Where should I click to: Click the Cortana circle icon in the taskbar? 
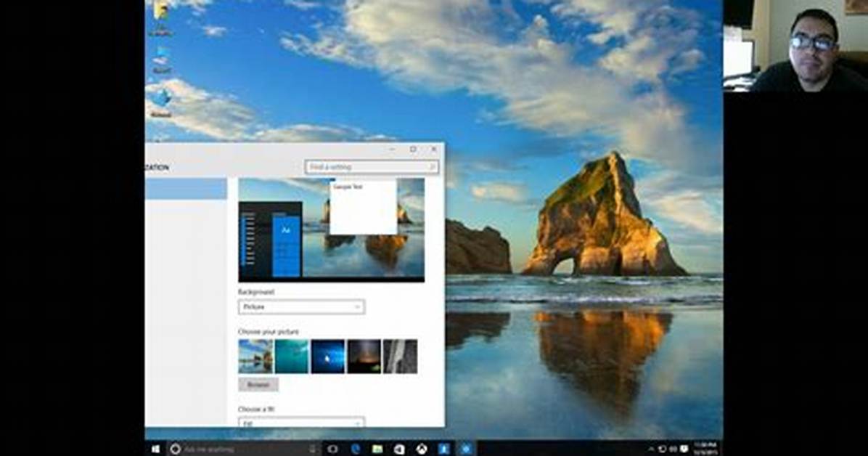point(175,449)
